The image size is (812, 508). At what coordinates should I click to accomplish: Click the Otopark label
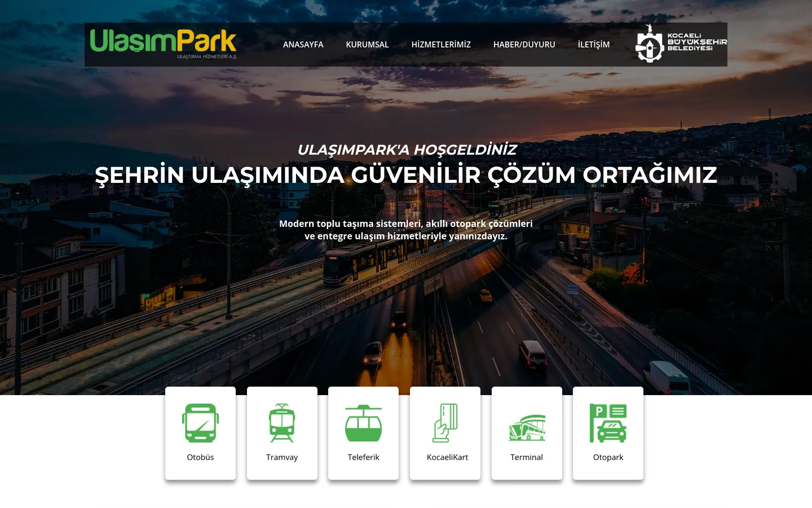click(608, 457)
